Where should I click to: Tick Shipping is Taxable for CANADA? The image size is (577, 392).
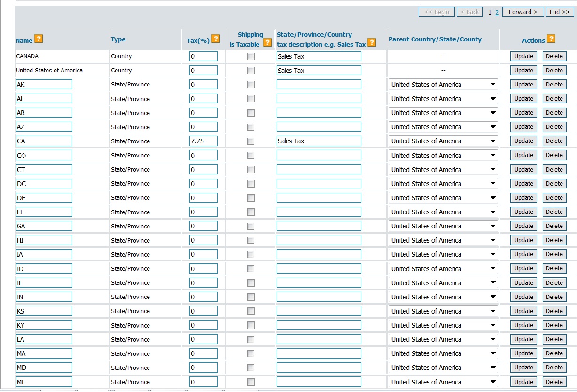click(251, 56)
